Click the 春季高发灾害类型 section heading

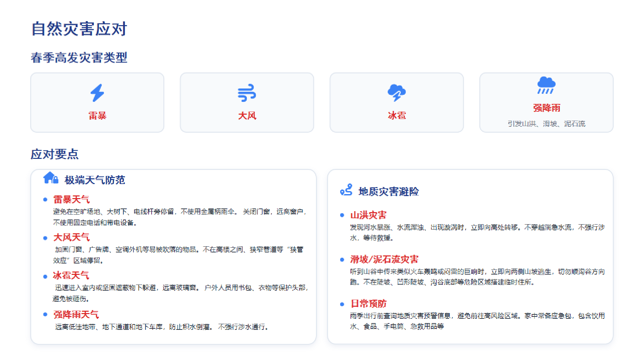point(79,58)
